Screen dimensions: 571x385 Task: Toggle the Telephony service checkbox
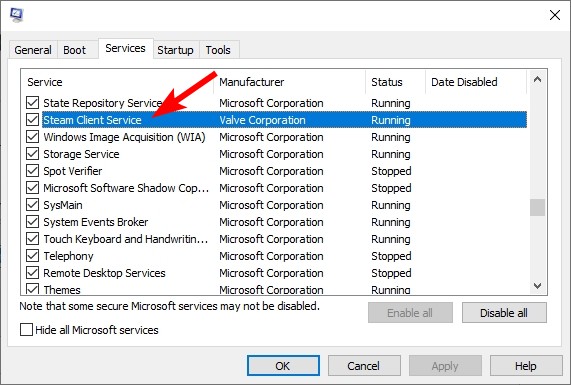(x=32, y=256)
